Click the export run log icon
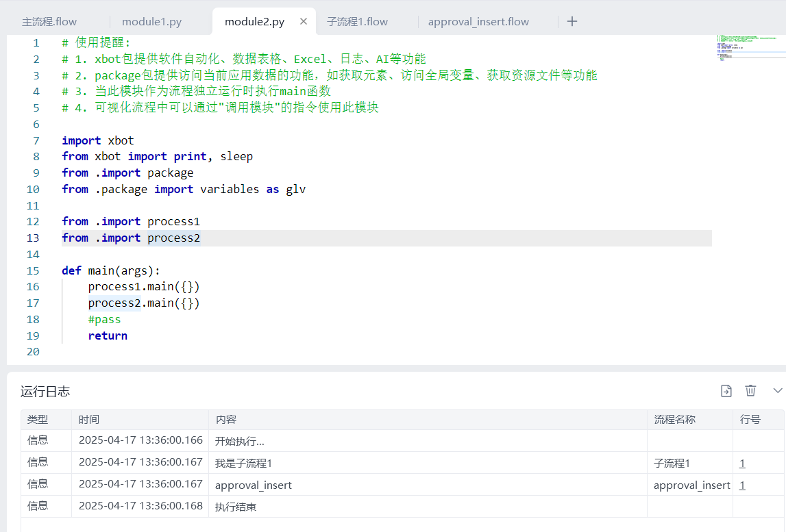Image resolution: width=786 pixels, height=532 pixels. point(726,391)
